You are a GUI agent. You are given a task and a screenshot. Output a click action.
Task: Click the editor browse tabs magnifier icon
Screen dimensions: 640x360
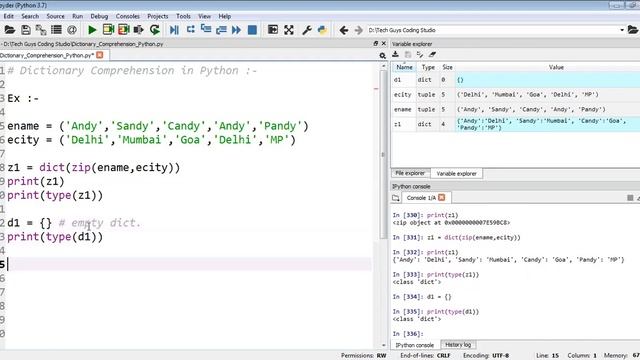tap(382, 56)
